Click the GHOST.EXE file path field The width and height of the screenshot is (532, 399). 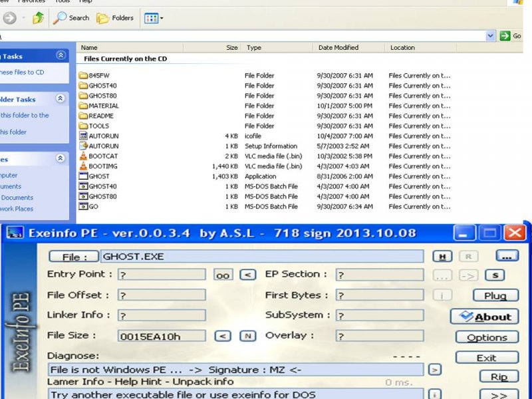coord(262,256)
